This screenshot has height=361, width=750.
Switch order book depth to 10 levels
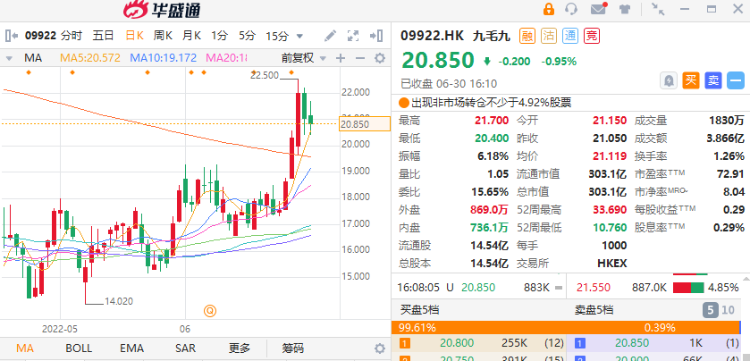point(728,310)
